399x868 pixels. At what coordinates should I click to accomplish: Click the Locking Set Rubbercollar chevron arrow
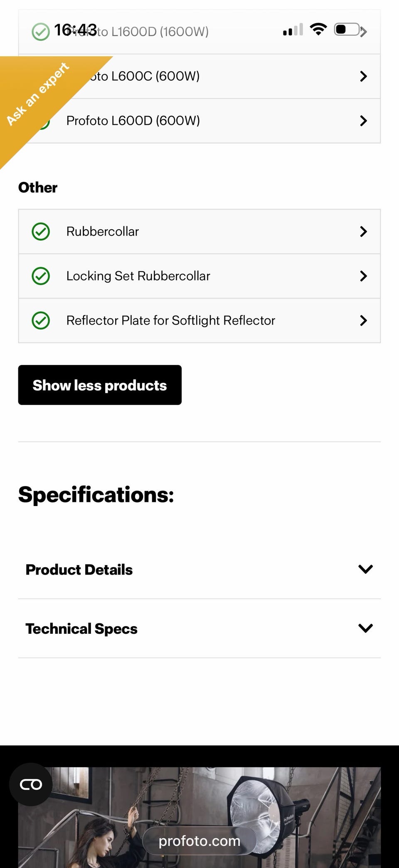364,276
